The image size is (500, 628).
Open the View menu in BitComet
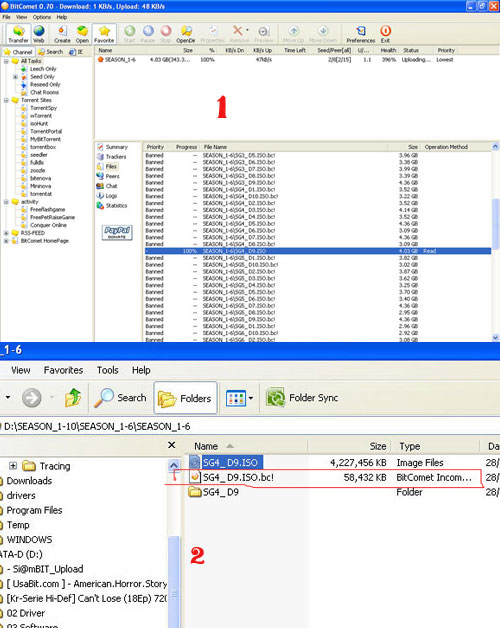tap(22, 17)
